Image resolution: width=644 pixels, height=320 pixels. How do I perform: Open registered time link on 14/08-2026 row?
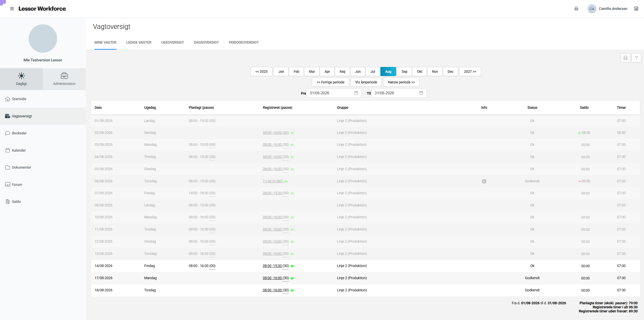pos(276,266)
